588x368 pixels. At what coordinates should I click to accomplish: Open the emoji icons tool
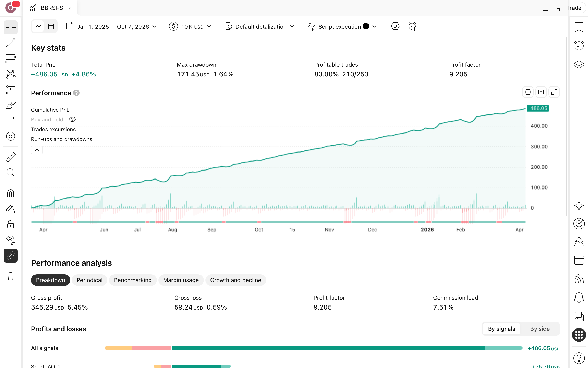pyautogui.click(x=11, y=136)
